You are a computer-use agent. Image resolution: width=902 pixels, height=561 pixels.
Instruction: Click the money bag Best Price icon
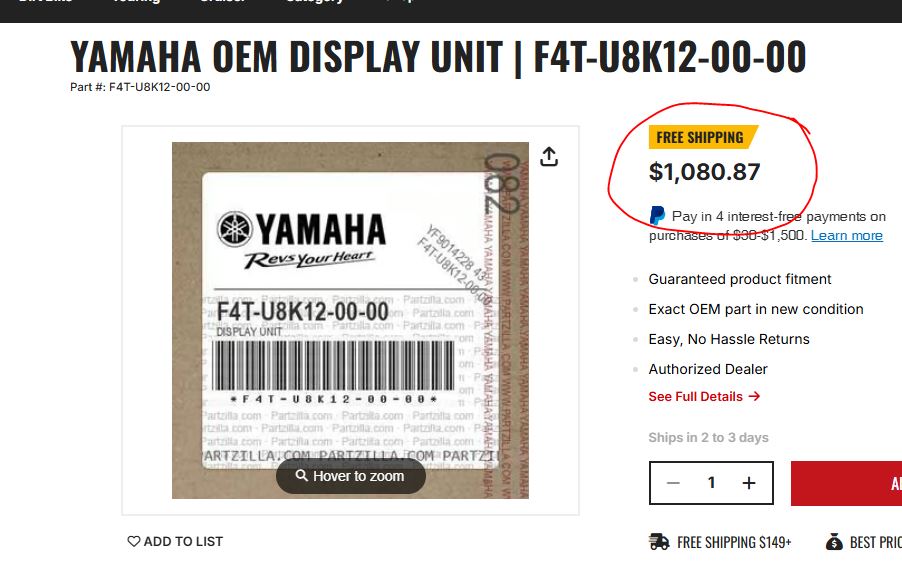pyautogui.click(x=834, y=542)
